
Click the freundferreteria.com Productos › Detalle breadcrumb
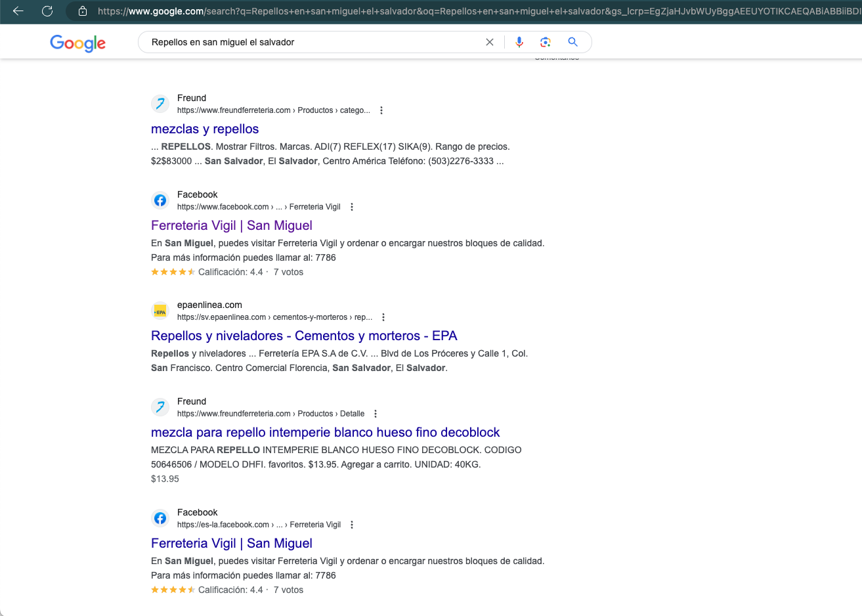(x=270, y=414)
